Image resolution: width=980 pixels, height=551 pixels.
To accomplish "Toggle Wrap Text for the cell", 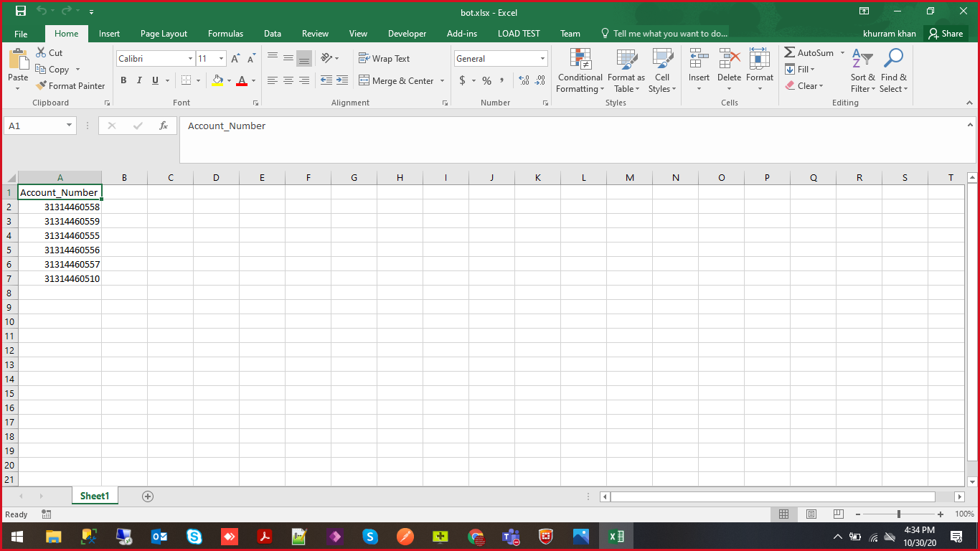I will (x=384, y=59).
